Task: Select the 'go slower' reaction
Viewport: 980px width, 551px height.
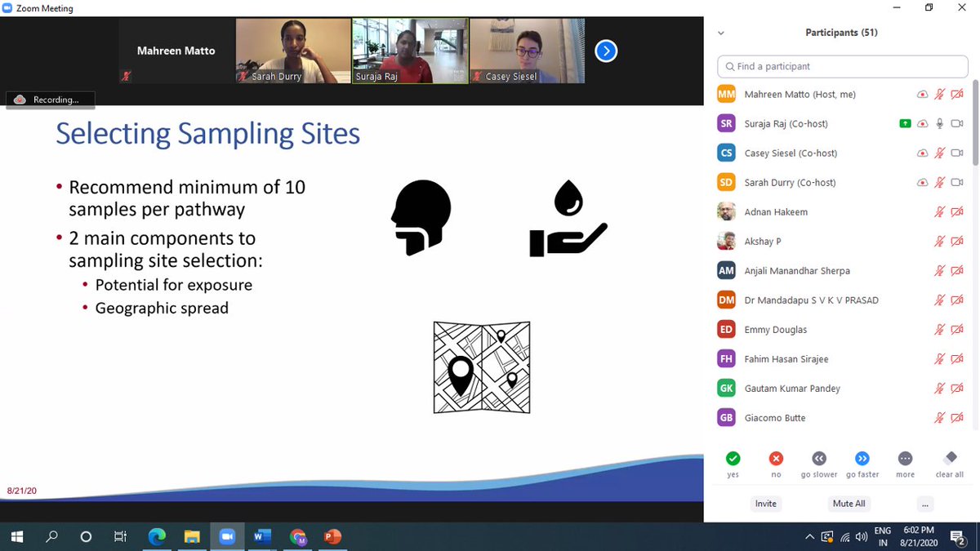Action: 819,458
